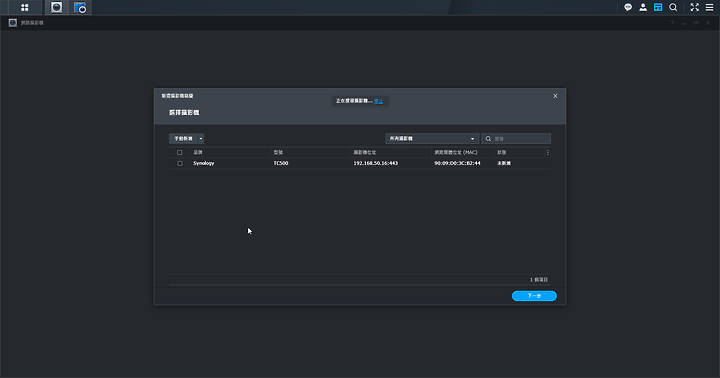Open the notifications speech bubble icon
This screenshot has height=378, width=720.
(628, 7)
